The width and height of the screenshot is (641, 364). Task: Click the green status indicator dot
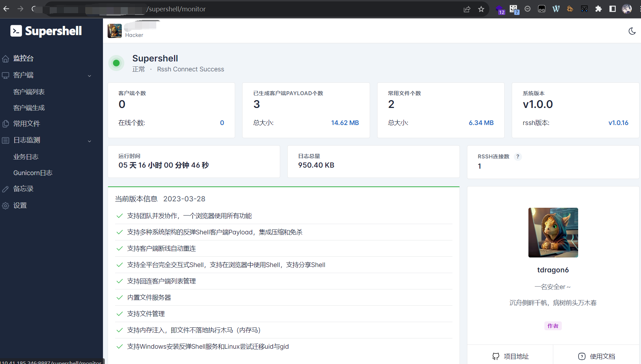point(116,63)
